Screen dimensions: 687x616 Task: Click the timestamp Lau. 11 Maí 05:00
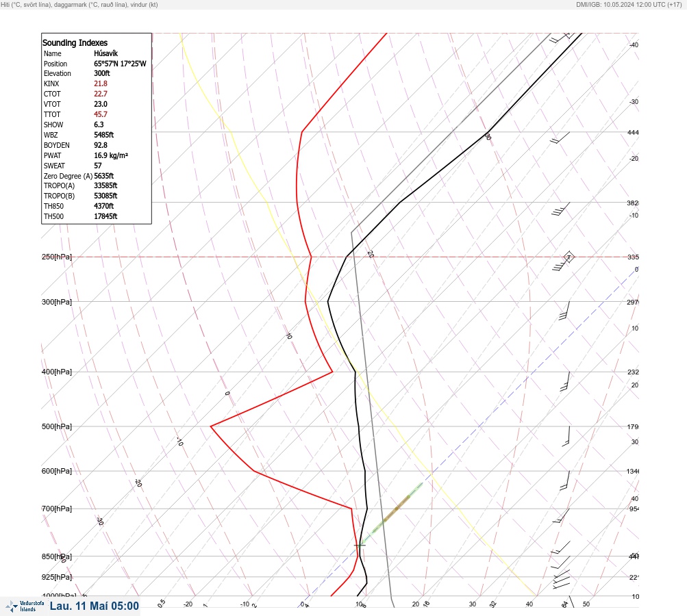[95, 606]
